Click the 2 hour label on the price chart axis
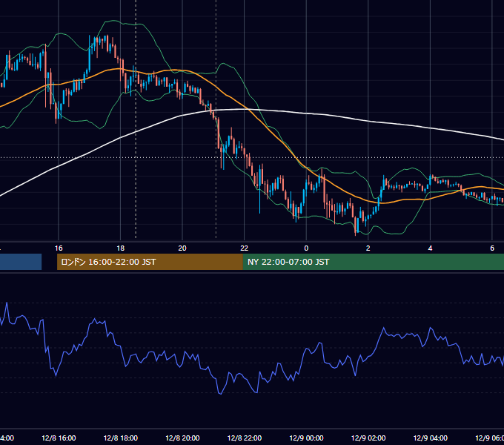 [368, 248]
